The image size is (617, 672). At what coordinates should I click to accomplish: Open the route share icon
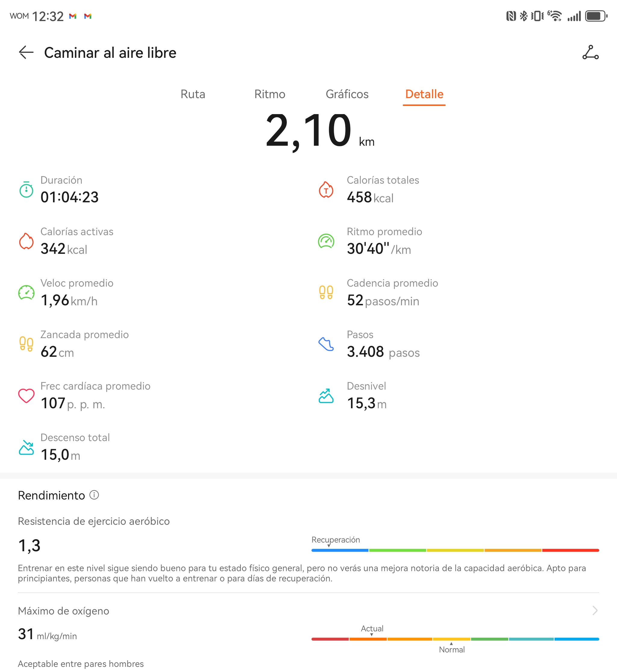pos(590,52)
